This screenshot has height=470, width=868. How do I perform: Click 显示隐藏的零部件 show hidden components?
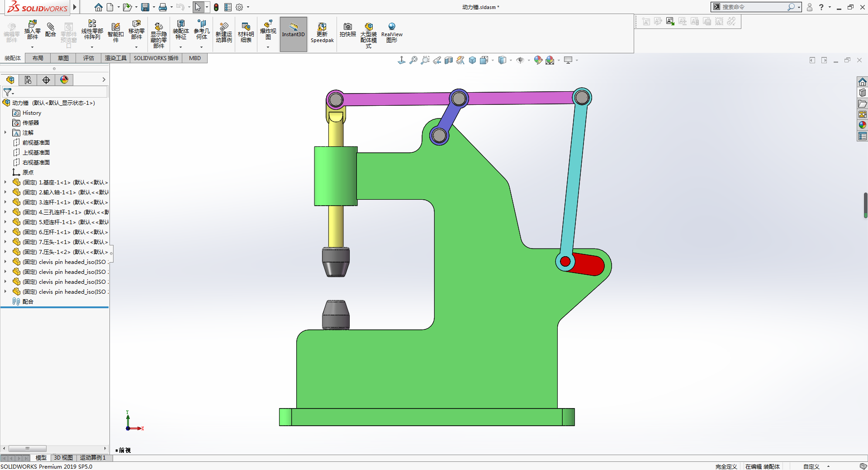pos(158,35)
